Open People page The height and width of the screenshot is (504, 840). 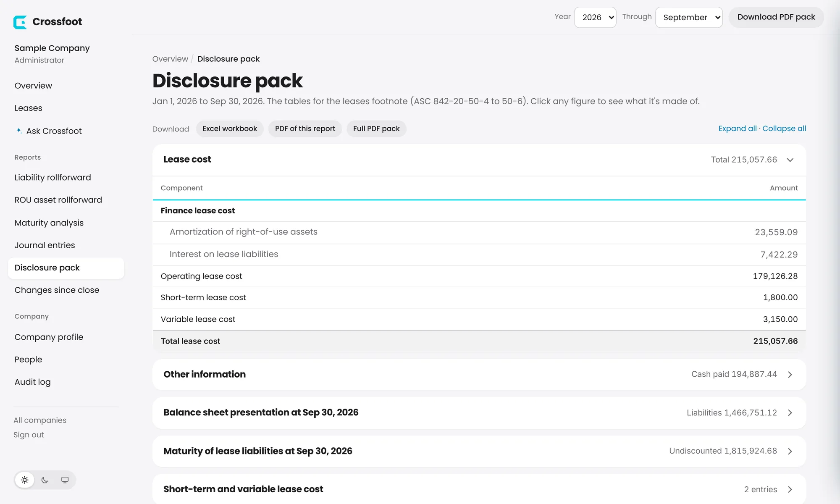point(28,360)
